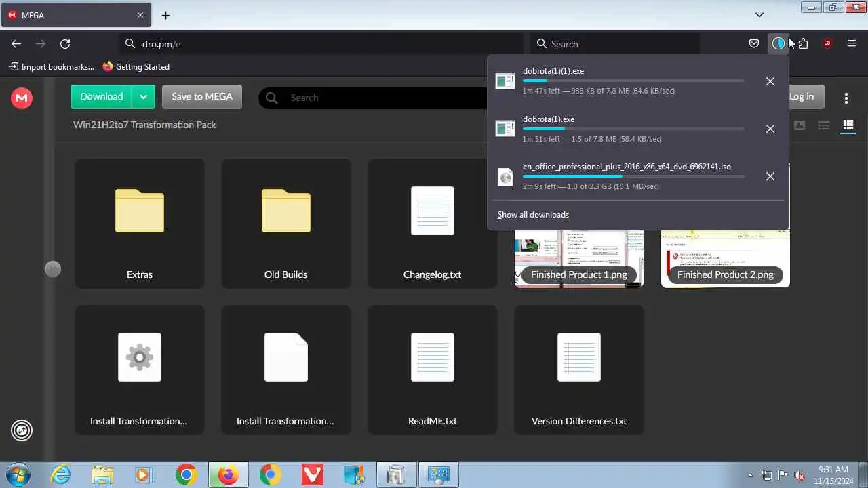Show hidden tray icons arrow
This screenshot has width=868, height=488.
(750, 475)
